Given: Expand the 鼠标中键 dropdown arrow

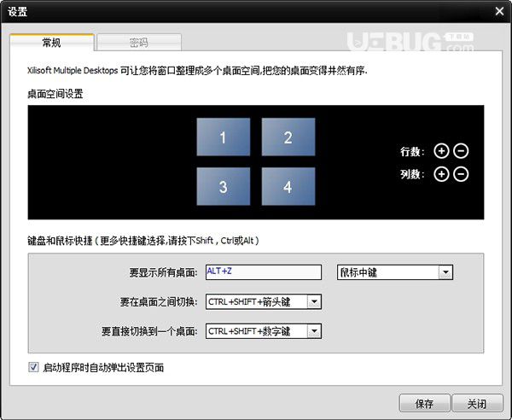Looking at the screenshot, I should tap(445, 272).
